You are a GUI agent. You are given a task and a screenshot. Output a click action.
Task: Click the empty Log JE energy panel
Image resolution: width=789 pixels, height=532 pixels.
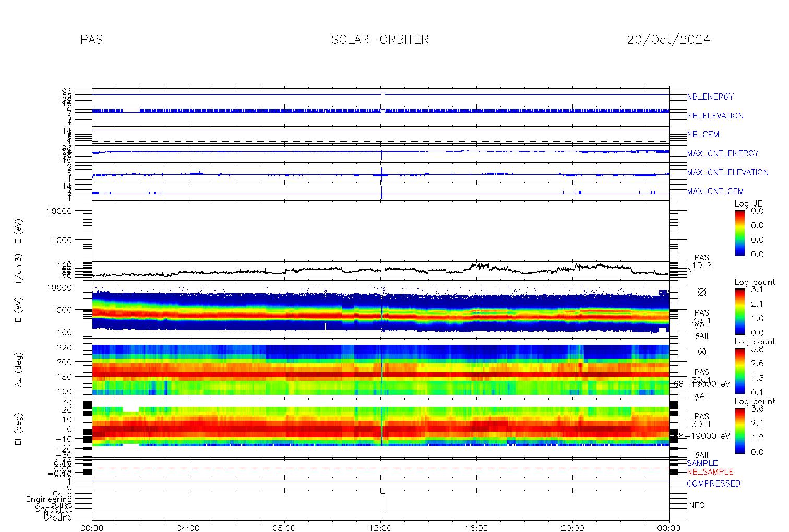(x=380, y=231)
